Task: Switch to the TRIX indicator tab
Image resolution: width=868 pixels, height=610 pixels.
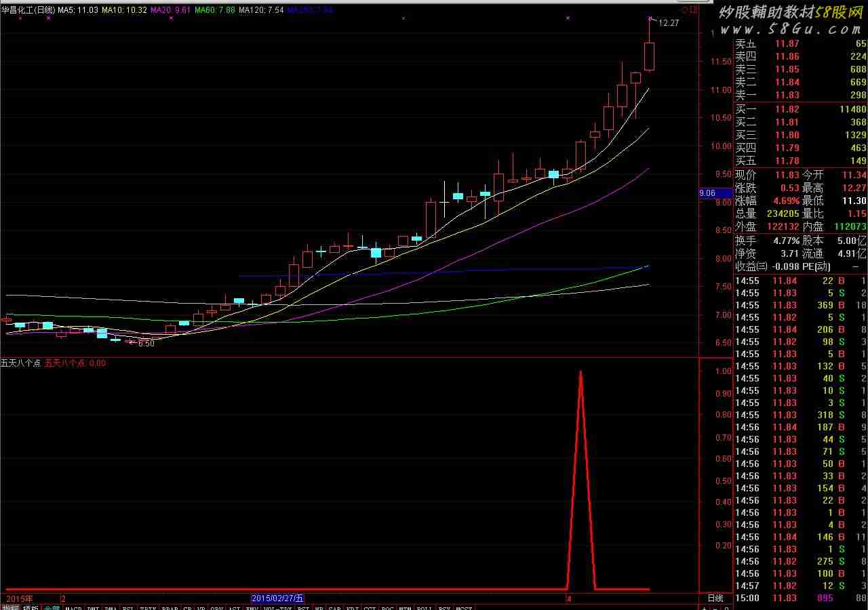Action: pos(149,608)
